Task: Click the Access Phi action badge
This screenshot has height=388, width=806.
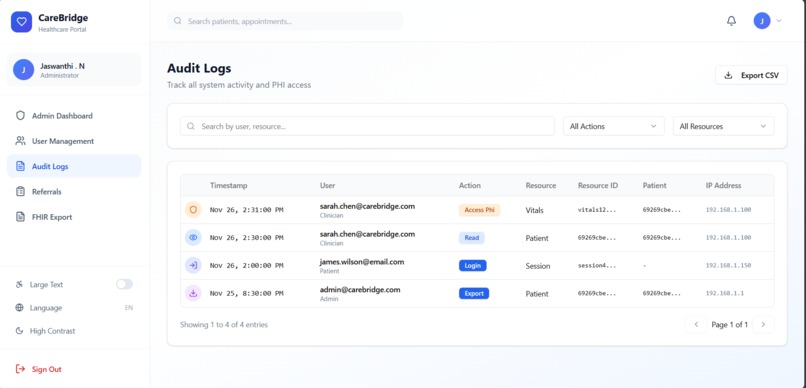Action: tap(479, 210)
